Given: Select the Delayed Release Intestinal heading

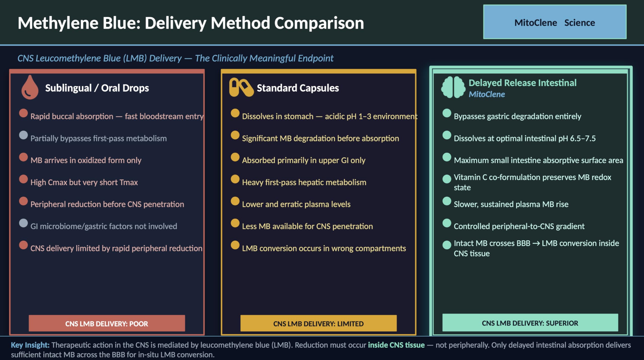Looking at the screenshot, I should [522, 83].
